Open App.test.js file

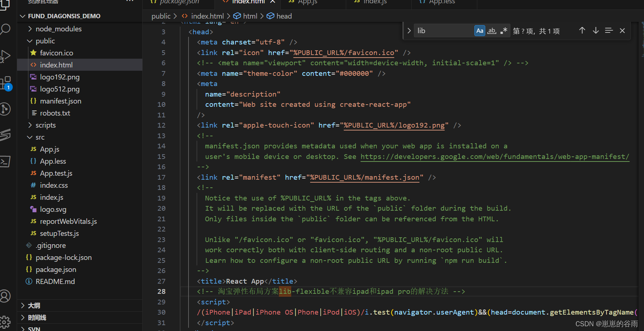pos(56,173)
